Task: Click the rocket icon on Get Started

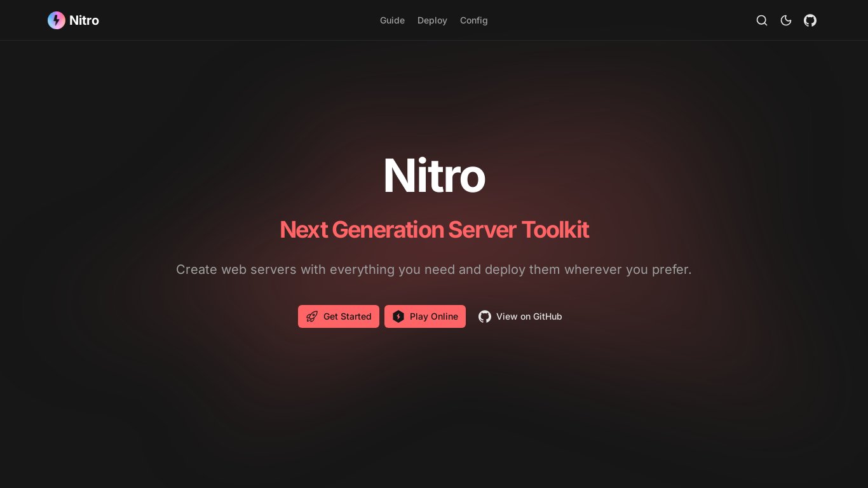Action: click(x=311, y=316)
